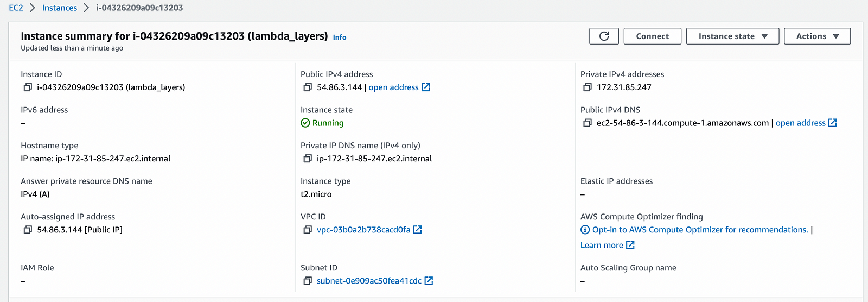Copy the VPC ID value
Screen dimensions: 868x302
[308, 230]
